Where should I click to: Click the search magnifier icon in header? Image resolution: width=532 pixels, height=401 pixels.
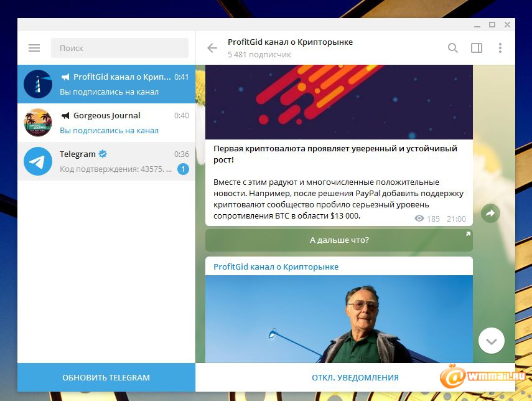tap(452, 48)
